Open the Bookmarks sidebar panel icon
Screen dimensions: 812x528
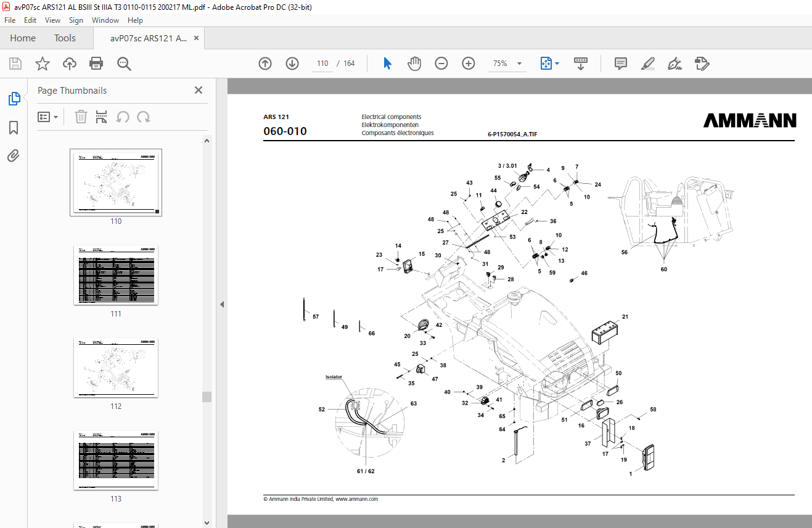pyautogui.click(x=14, y=128)
